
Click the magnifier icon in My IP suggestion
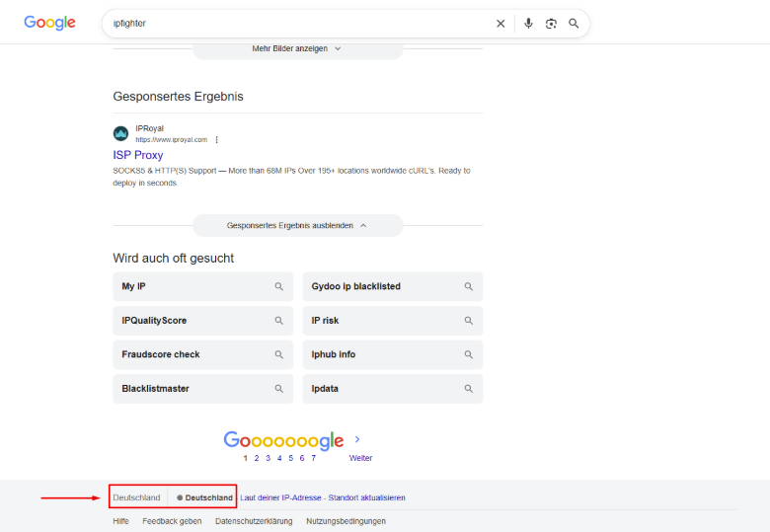[x=279, y=286]
